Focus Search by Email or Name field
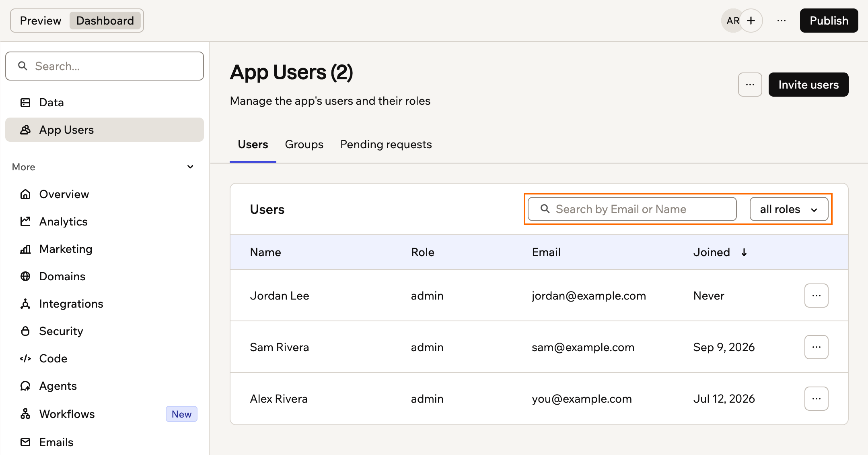The image size is (868, 455). pyautogui.click(x=632, y=209)
